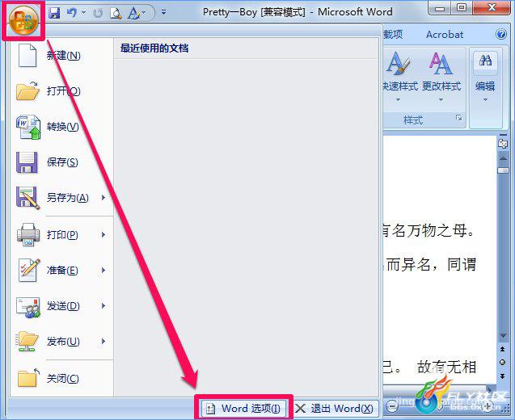
Task: Expand the 发布(U) submenu arrow
Action: 103,341
